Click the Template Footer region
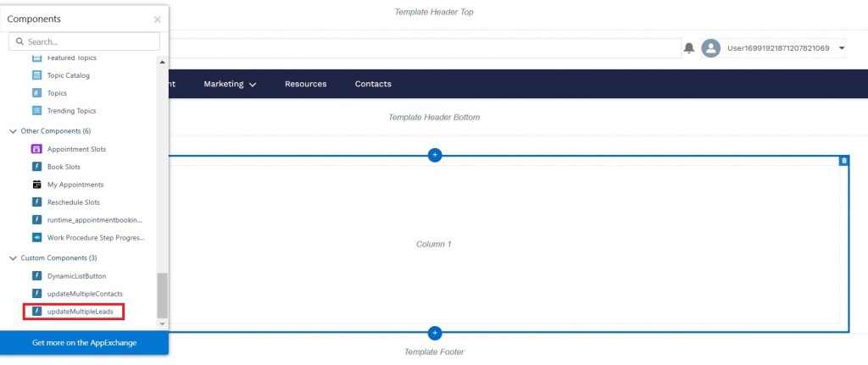The width and height of the screenshot is (868, 365). pos(434,351)
